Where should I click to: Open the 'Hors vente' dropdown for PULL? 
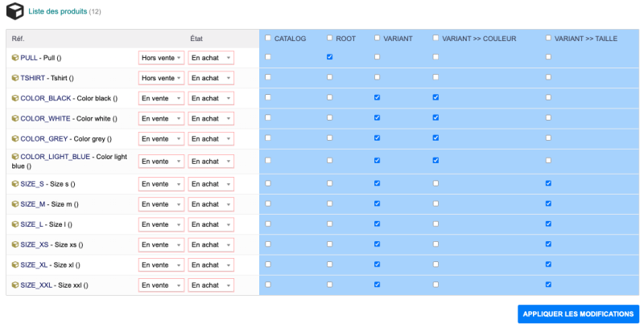tap(161, 58)
